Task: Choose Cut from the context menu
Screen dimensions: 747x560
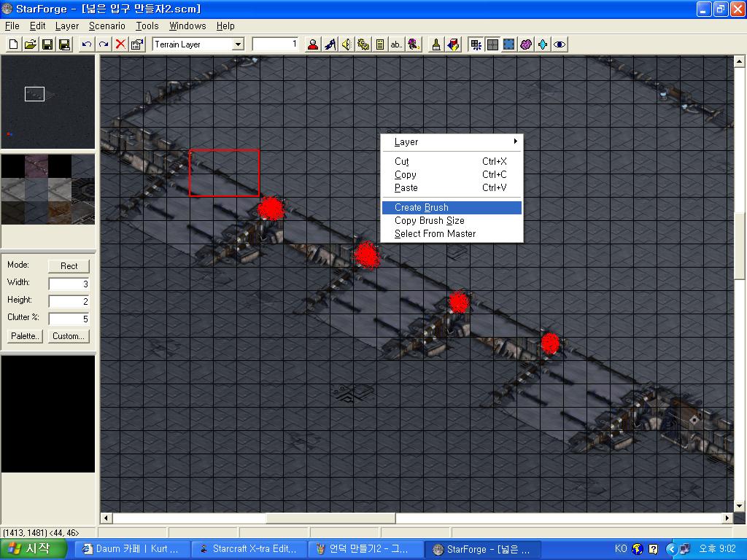Action: pos(452,161)
